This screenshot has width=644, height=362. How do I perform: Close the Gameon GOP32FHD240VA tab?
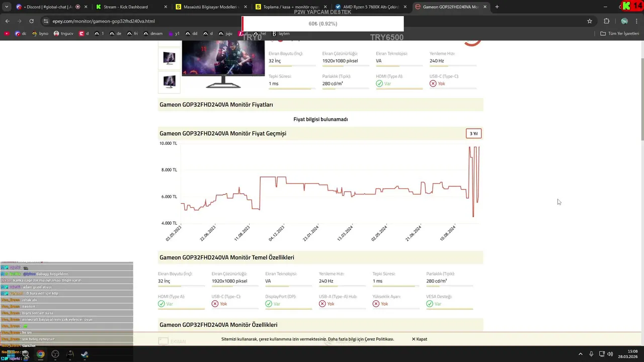tap(485, 7)
